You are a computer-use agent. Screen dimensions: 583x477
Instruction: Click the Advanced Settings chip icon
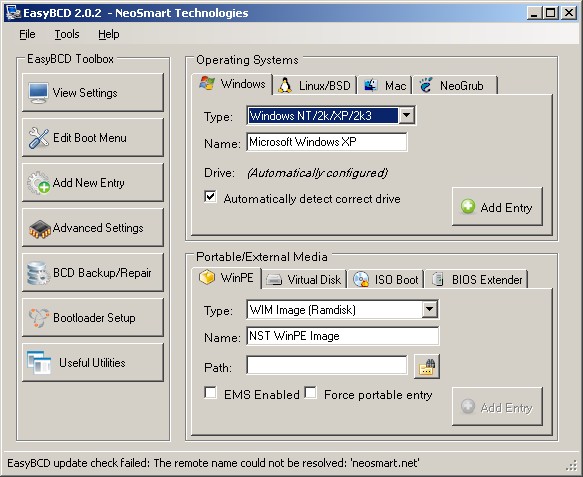pyautogui.click(x=39, y=229)
